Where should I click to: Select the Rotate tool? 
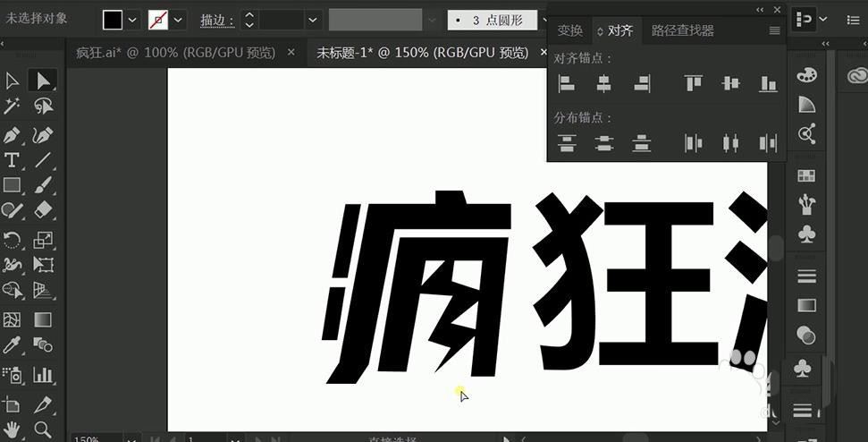pos(12,240)
